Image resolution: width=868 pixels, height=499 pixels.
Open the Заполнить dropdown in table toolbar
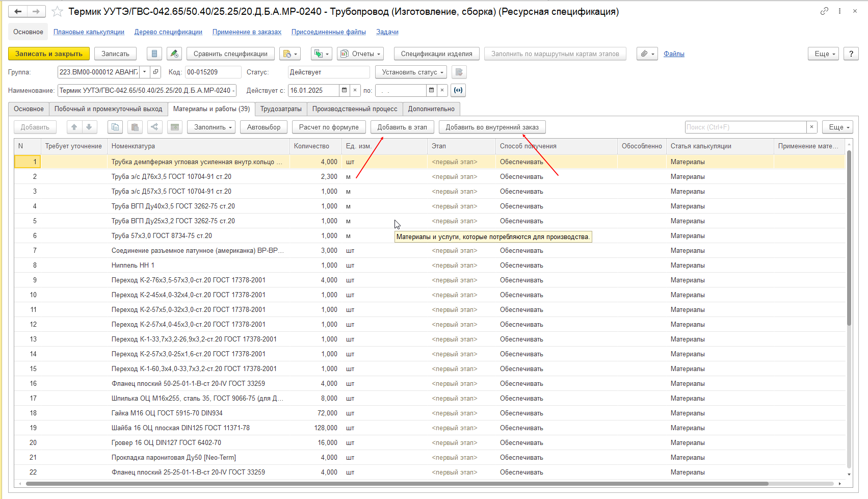(211, 127)
